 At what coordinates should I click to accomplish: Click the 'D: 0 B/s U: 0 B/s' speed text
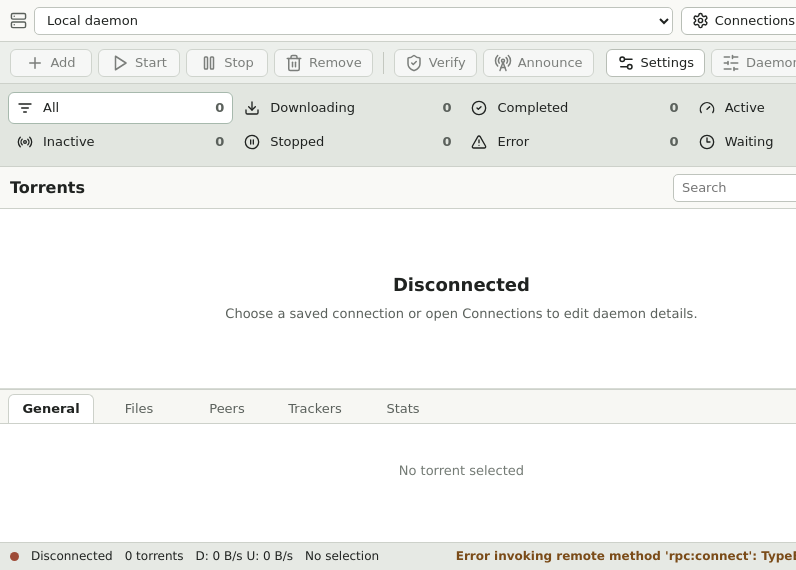pos(244,556)
